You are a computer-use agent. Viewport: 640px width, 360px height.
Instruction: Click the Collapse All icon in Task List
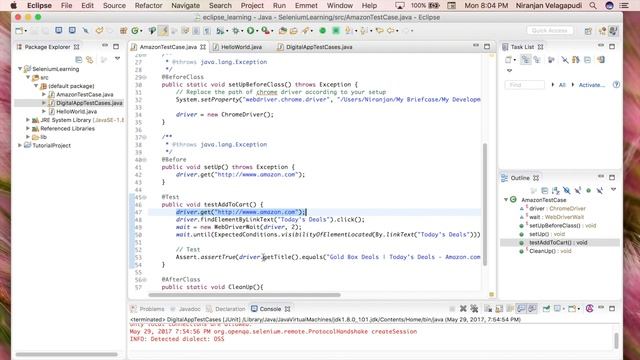[587, 60]
